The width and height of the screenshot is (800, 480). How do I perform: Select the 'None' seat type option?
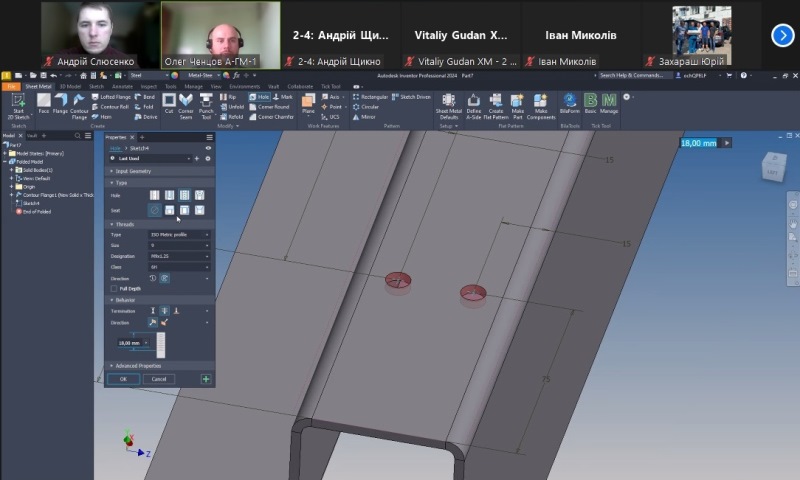coord(155,210)
